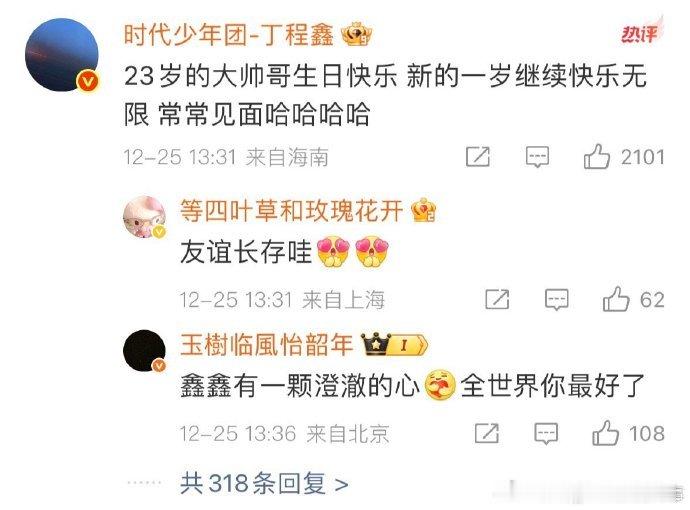Tap repost icon on 玉樹临風怡韶年's reply
Image resolution: width=690 pixels, height=510 pixels.
(487, 433)
